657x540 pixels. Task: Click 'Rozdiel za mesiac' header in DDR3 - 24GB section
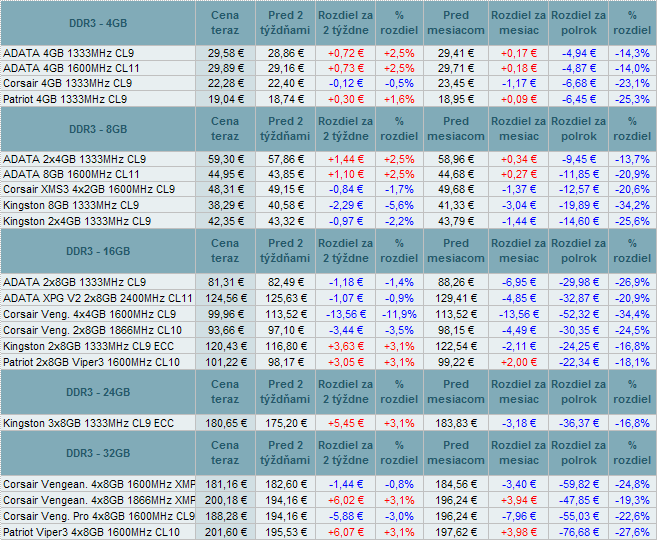[518, 392]
